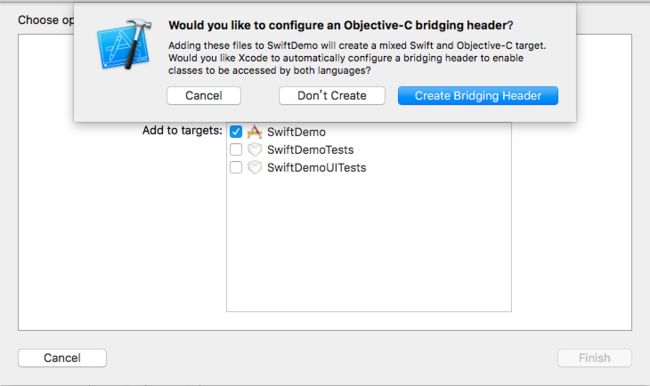Click the Xcode hammer icon in the dialog
The image size is (650, 386).
124,44
